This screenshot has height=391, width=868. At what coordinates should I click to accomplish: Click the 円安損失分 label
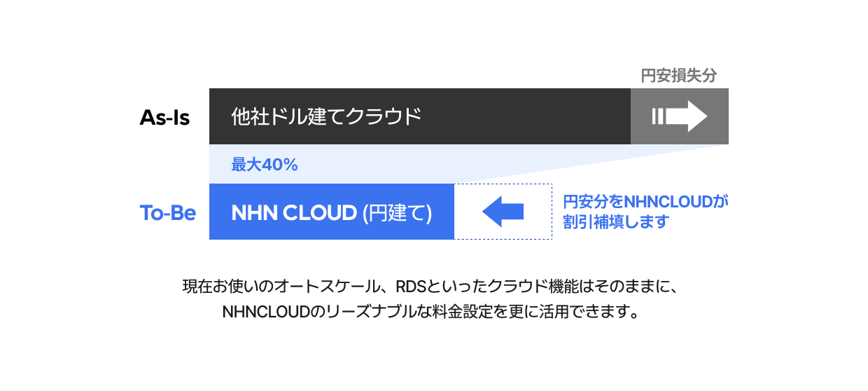(x=679, y=76)
